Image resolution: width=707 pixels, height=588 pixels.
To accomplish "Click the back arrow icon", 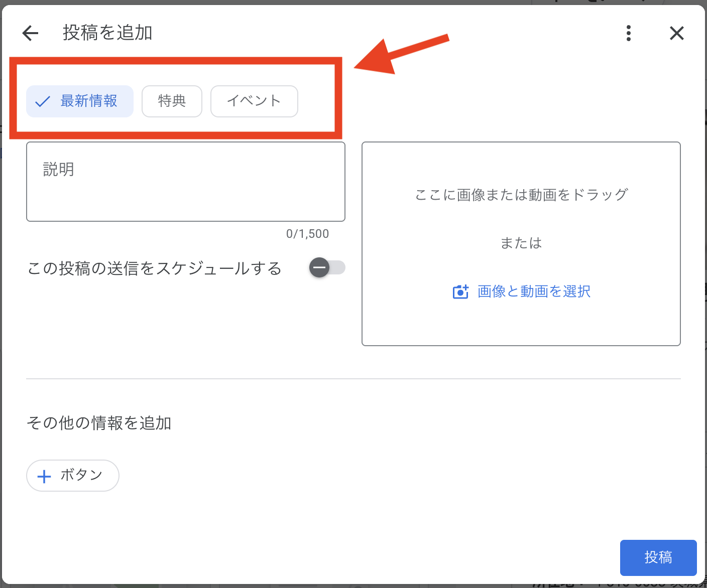I will coord(31,33).
